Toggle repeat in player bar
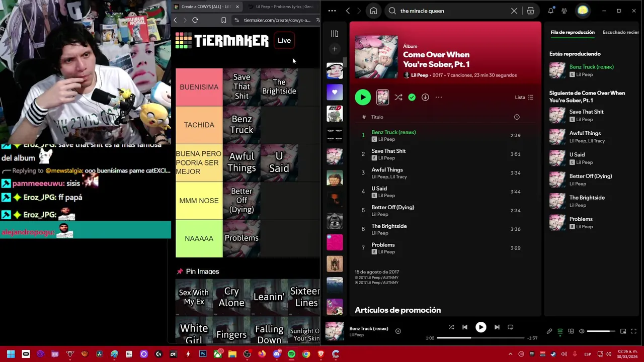644x362 pixels. click(x=510, y=327)
